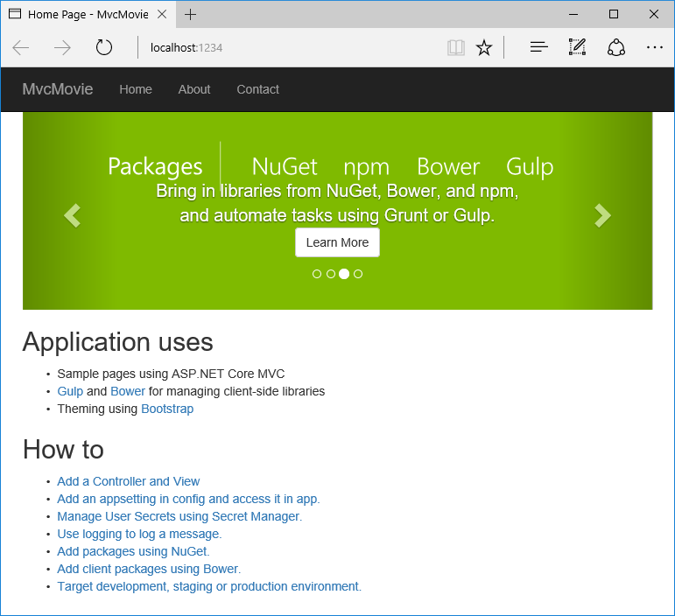Advance to next carousel slide

click(602, 215)
